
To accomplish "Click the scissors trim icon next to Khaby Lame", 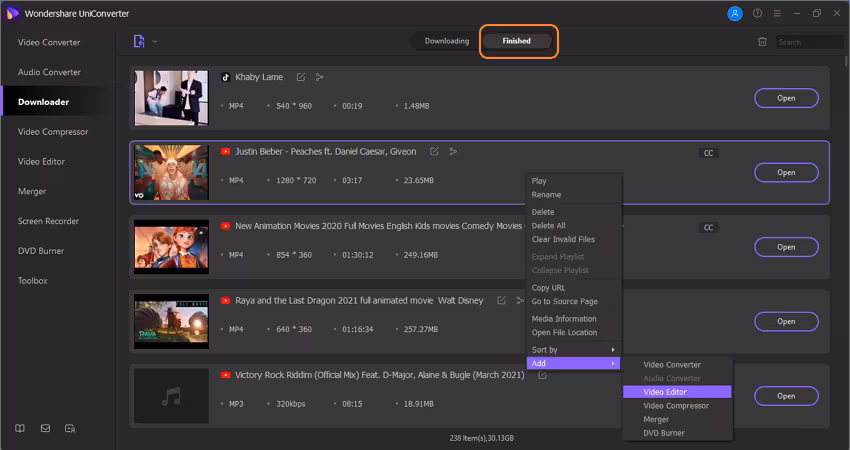I will (320, 77).
